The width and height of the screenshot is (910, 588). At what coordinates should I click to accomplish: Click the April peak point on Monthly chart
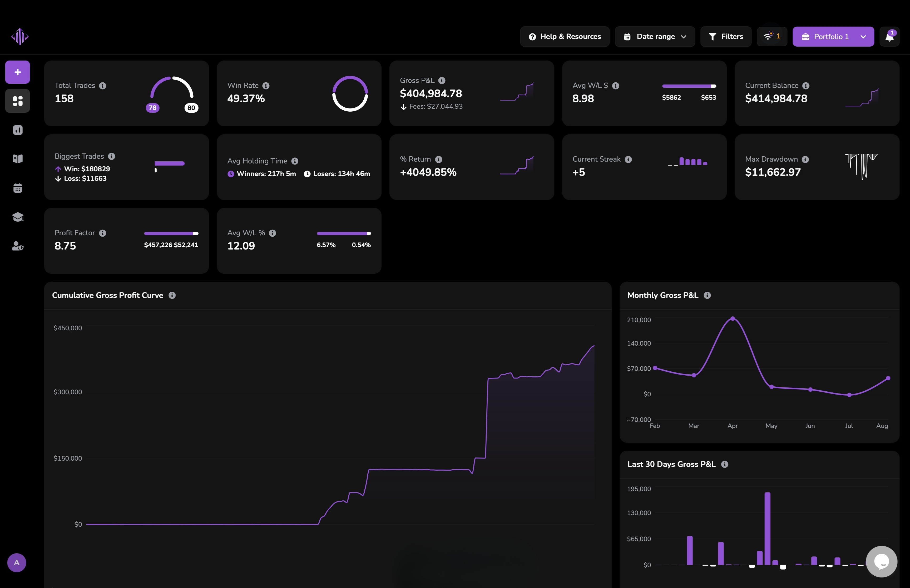tap(733, 318)
